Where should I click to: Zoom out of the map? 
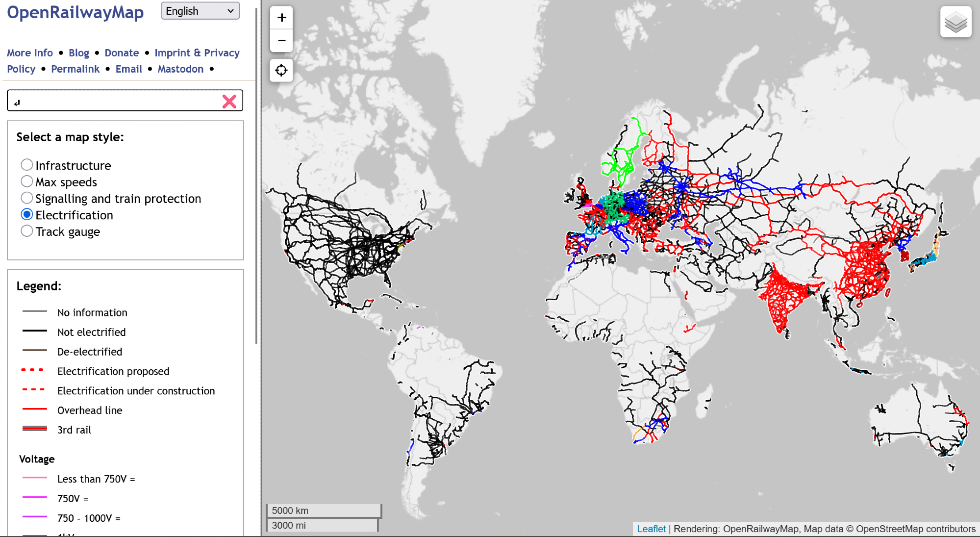pos(281,41)
